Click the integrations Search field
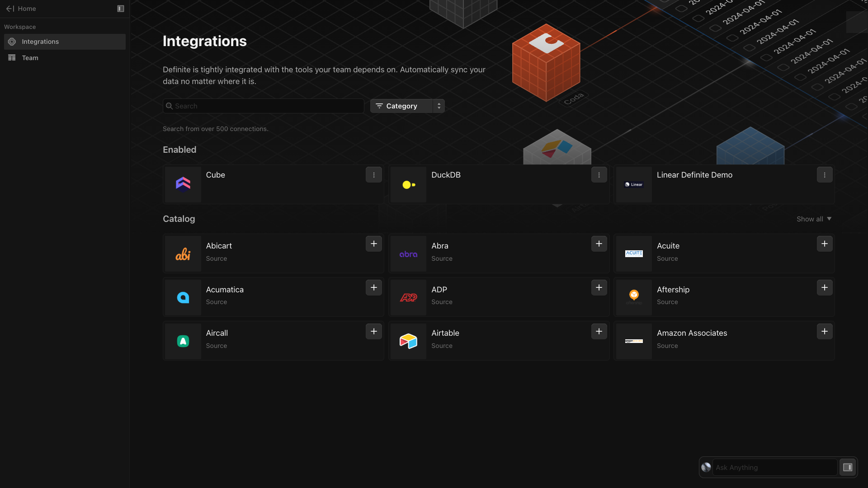Screen dimensions: 868x488 click(264, 106)
